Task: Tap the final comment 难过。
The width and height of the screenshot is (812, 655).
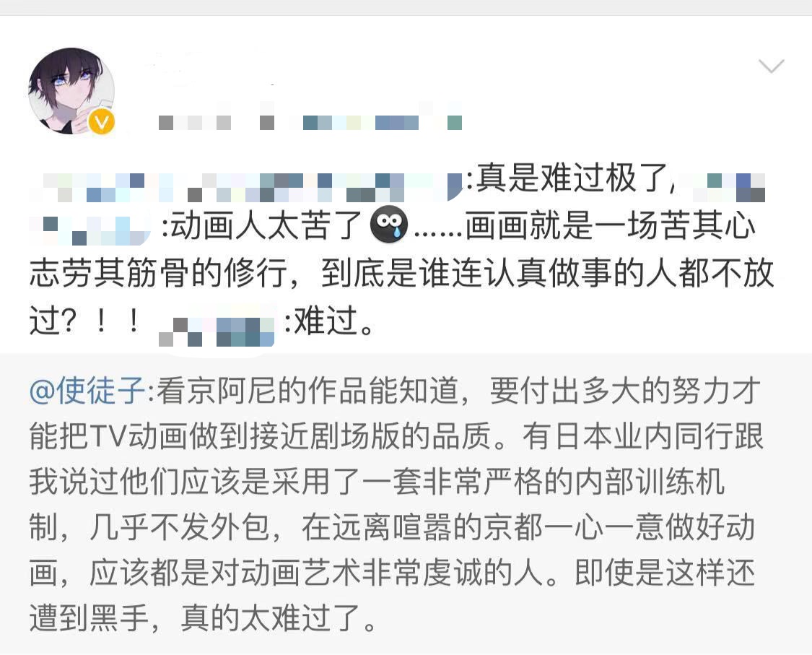Action: tap(334, 321)
